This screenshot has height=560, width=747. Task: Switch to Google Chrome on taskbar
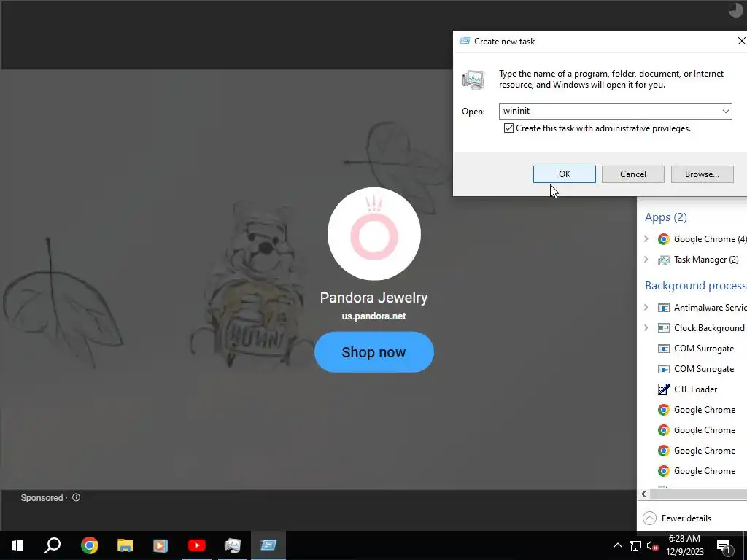90,545
